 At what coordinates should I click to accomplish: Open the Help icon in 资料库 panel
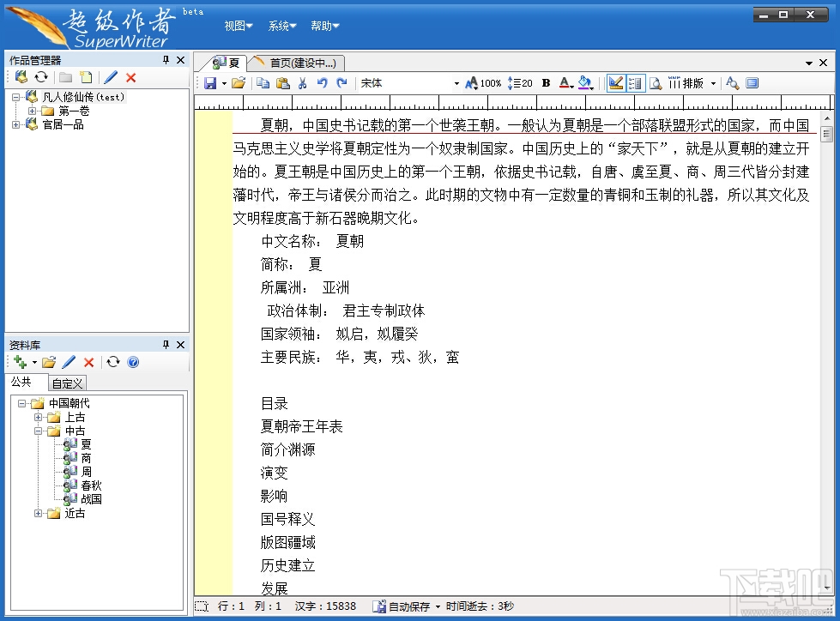[x=132, y=362]
